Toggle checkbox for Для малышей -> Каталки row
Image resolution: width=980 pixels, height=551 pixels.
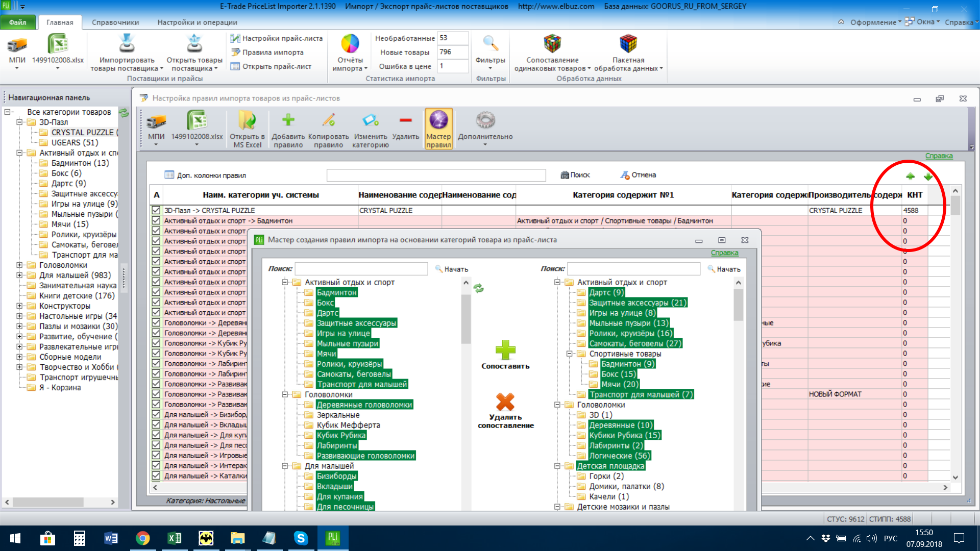click(x=156, y=475)
